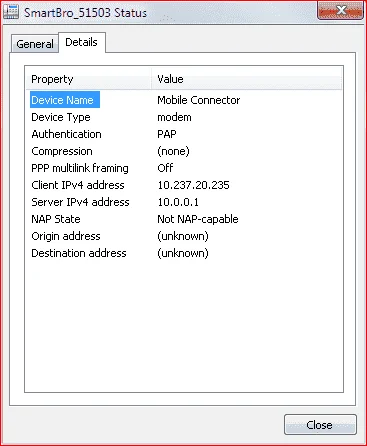This screenshot has height=446, width=367.
Task: Select the Origin address property
Action: (66, 236)
